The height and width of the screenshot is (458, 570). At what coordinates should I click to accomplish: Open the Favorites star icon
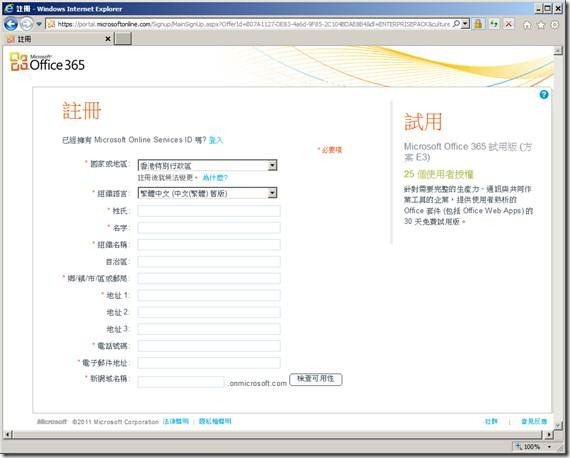541,25
